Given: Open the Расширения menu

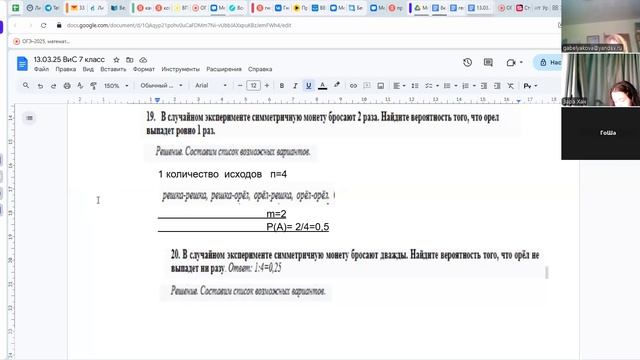Looking at the screenshot, I should pos(224,69).
